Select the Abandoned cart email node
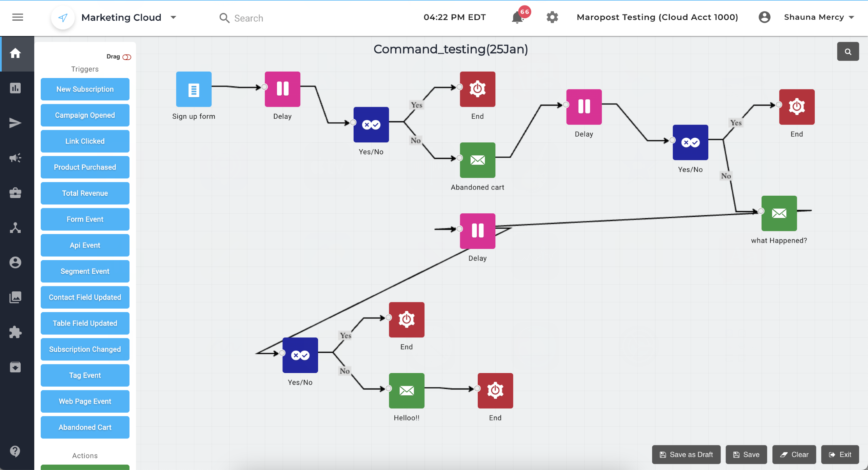The height and width of the screenshot is (470, 868). [x=477, y=160]
